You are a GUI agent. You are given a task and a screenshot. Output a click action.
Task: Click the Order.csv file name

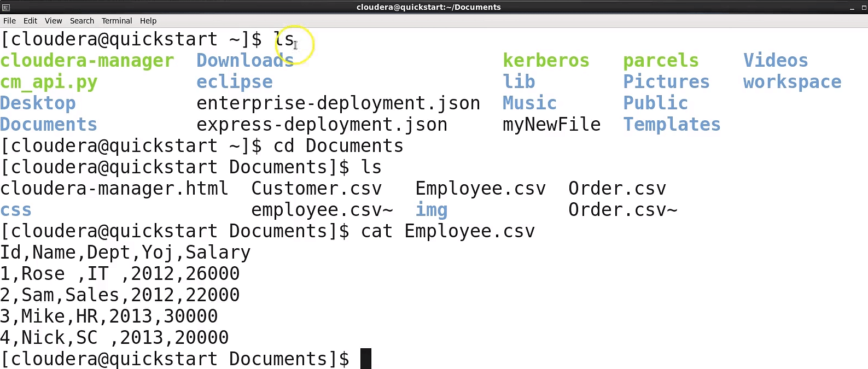617,189
